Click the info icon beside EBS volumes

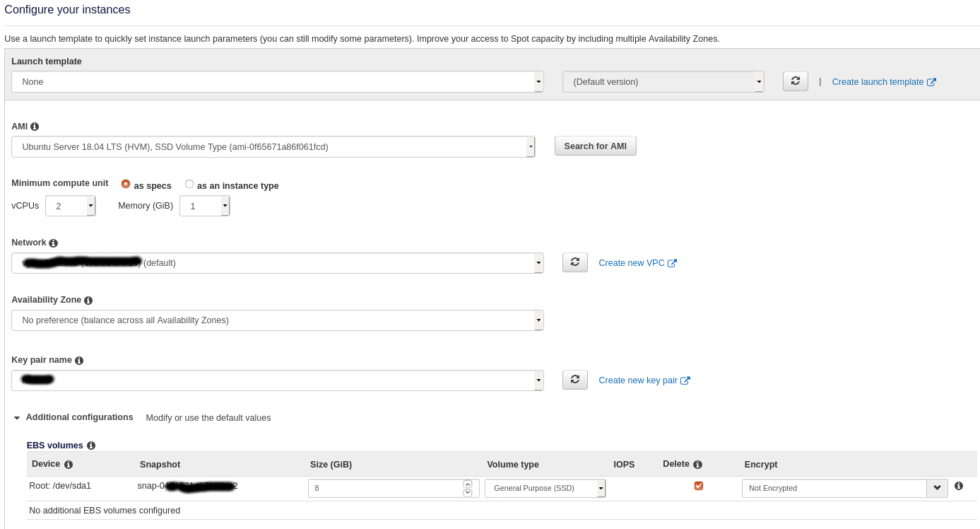coord(90,446)
